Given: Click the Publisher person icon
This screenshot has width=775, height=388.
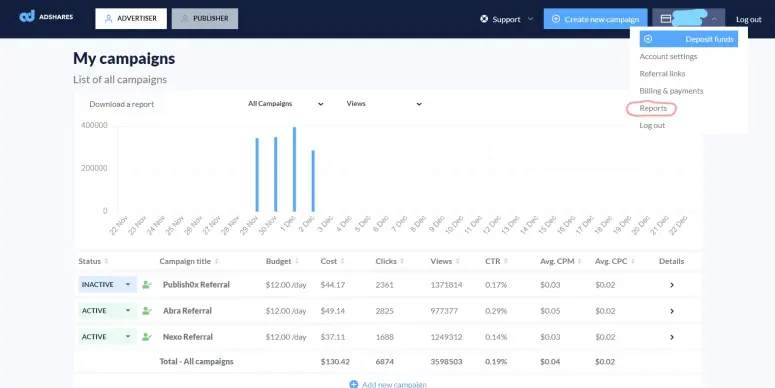Looking at the screenshot, I should click(184, 19).
